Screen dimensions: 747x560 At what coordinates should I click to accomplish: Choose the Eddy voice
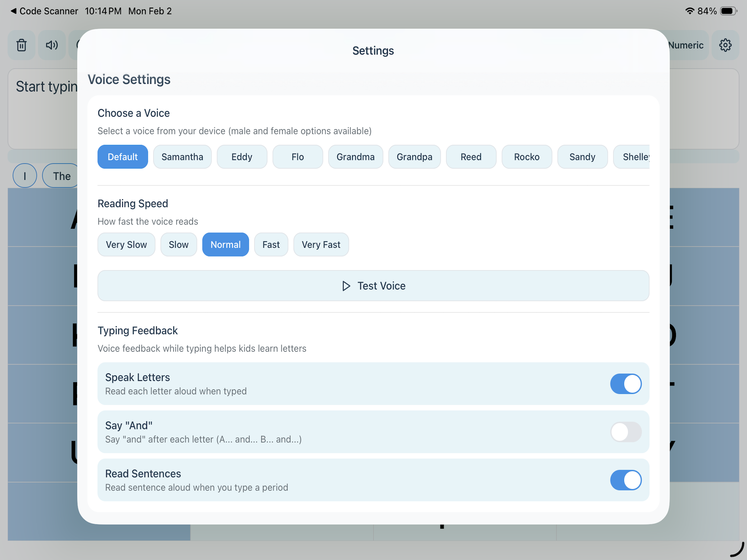click(x=242, y=157)
